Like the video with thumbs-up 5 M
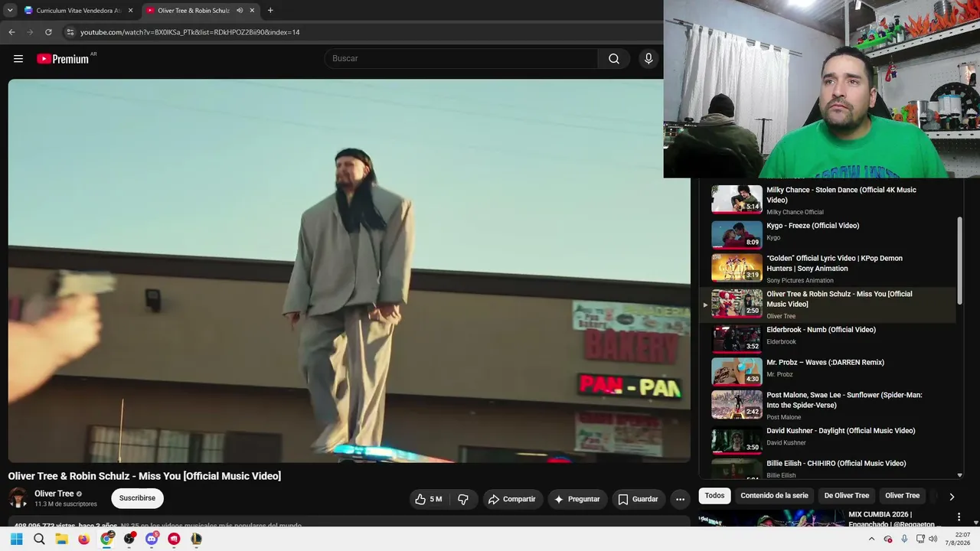Image resolution: width=980 pixels, height=551 pixels. tap(429, 499)
